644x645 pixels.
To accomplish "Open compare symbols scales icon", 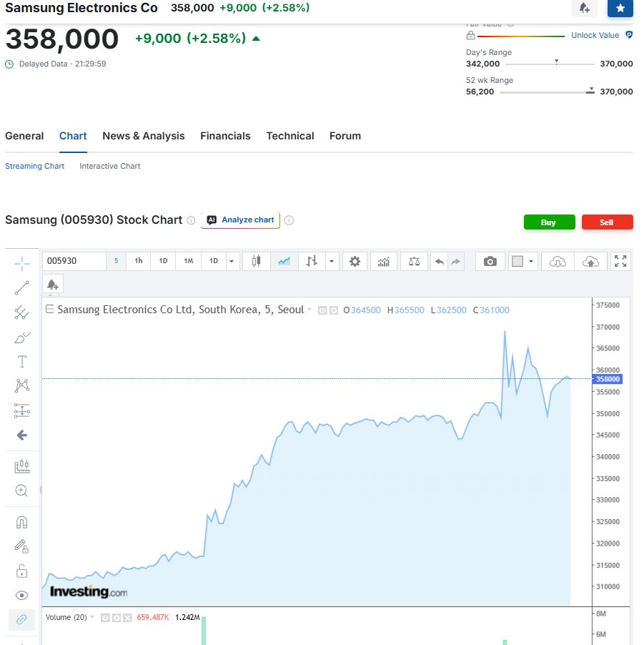I will click(414, 261).
